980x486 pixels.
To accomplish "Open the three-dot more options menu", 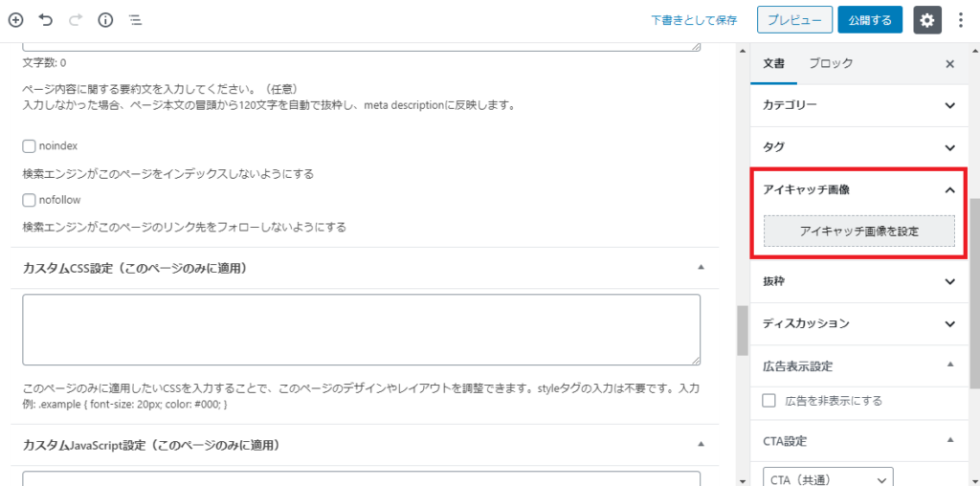I will (x=961, y=20).
